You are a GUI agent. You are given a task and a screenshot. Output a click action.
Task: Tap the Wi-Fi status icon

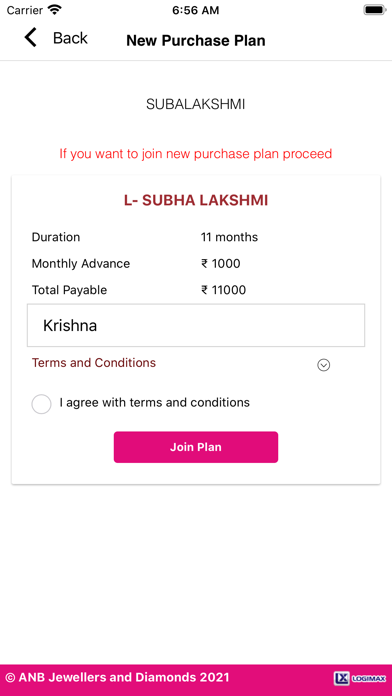pyautogui.click(x=55, y=10)
